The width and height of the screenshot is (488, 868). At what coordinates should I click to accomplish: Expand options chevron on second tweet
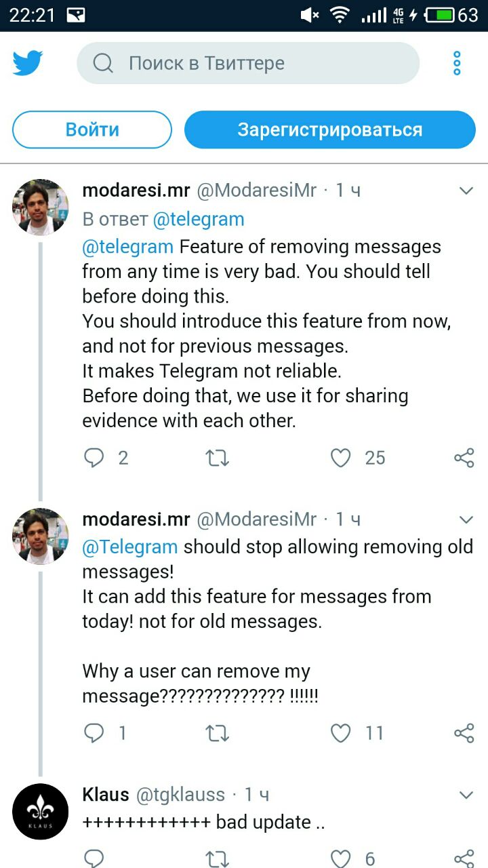466,520
